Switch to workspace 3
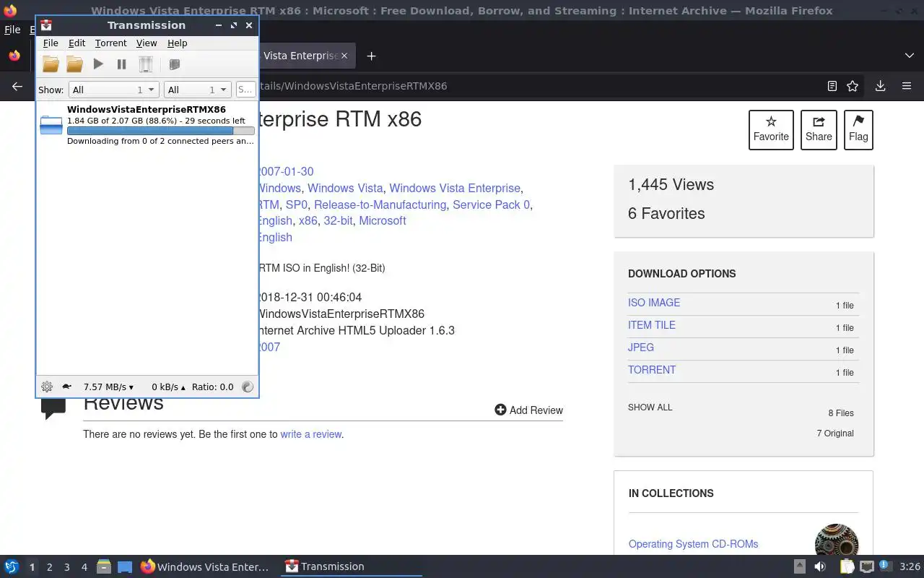The height and width of the screenshot is (578, 924). pos(66,567)
